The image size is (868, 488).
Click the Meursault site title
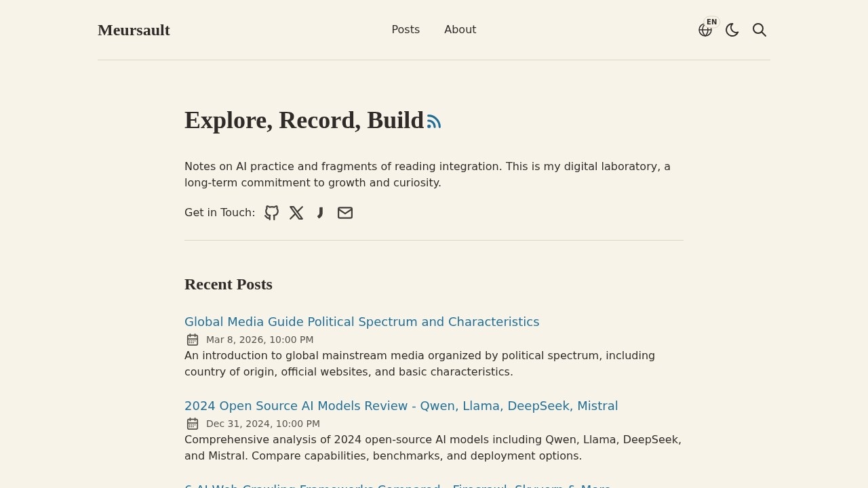(134, 30)
